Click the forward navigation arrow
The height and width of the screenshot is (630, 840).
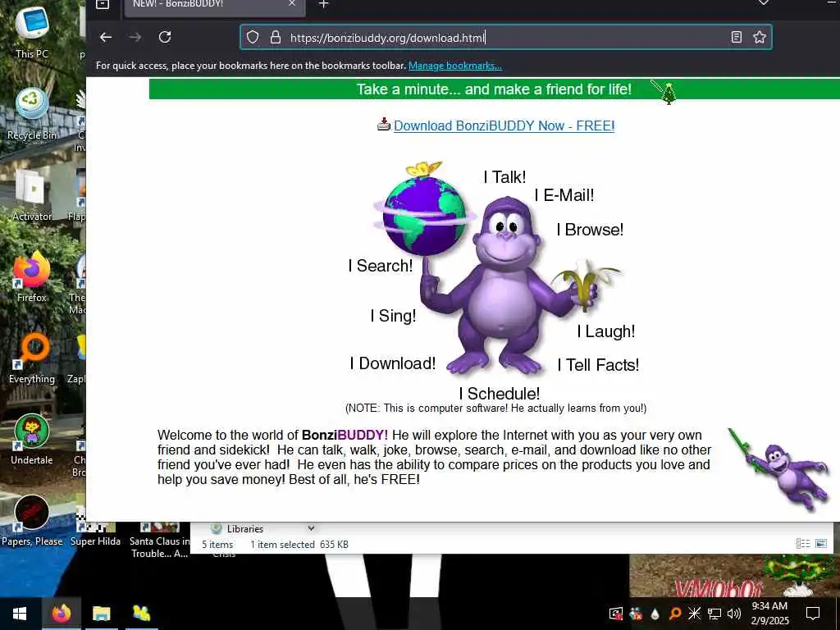(x=135, y=37)
